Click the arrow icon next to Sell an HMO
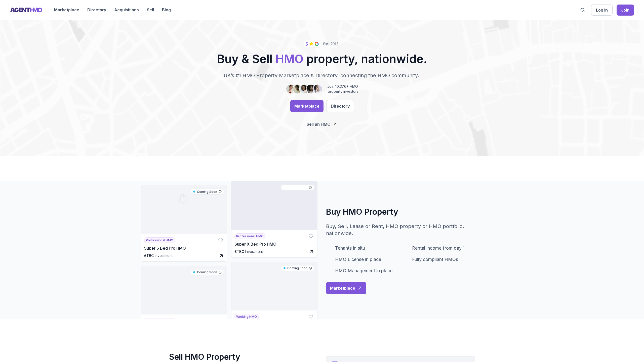644x362 pixels. point(335,124)
